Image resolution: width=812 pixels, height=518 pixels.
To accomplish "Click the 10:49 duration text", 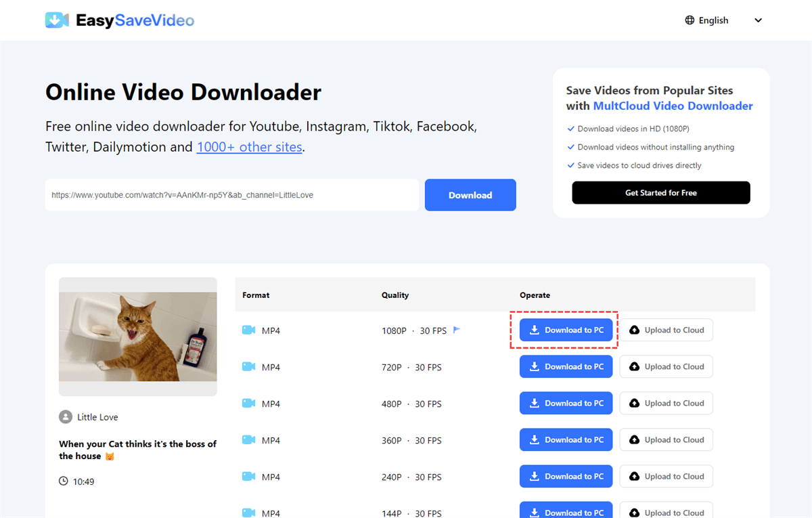I will (x=85, y=481).
